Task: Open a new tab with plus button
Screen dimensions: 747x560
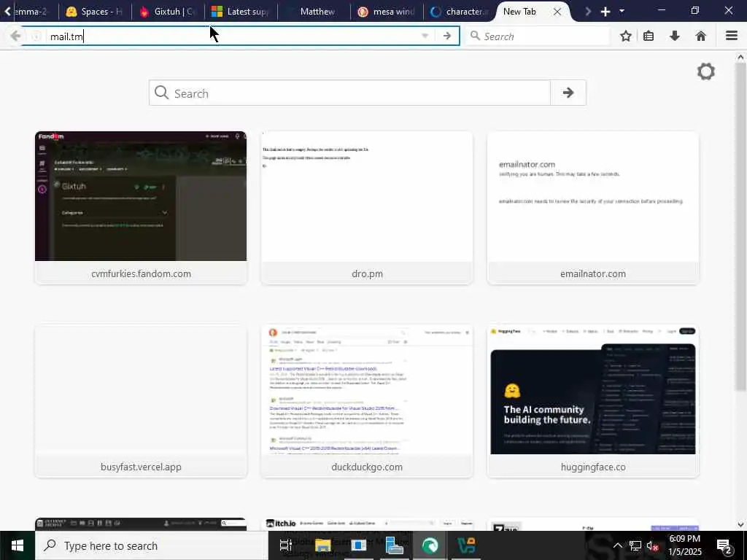Action: 605,12
